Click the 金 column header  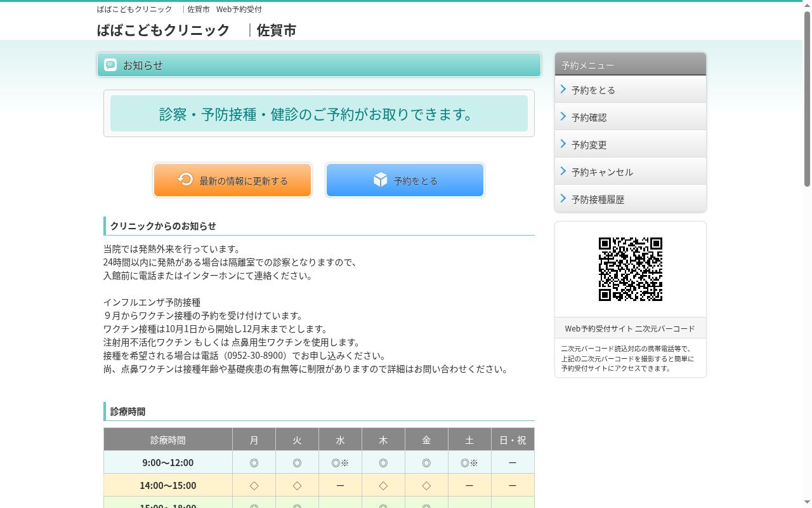tap(427, 439)
